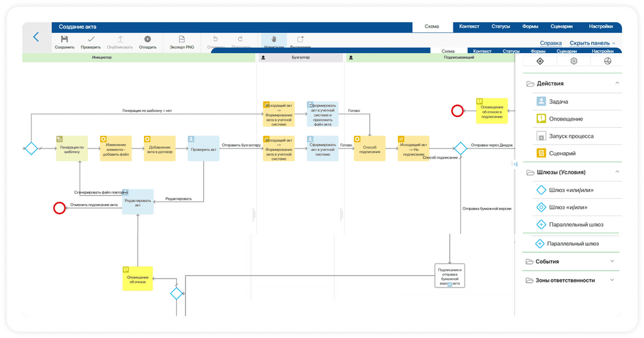Open the gear settings tab in side panel

click(x=573, y=61)
